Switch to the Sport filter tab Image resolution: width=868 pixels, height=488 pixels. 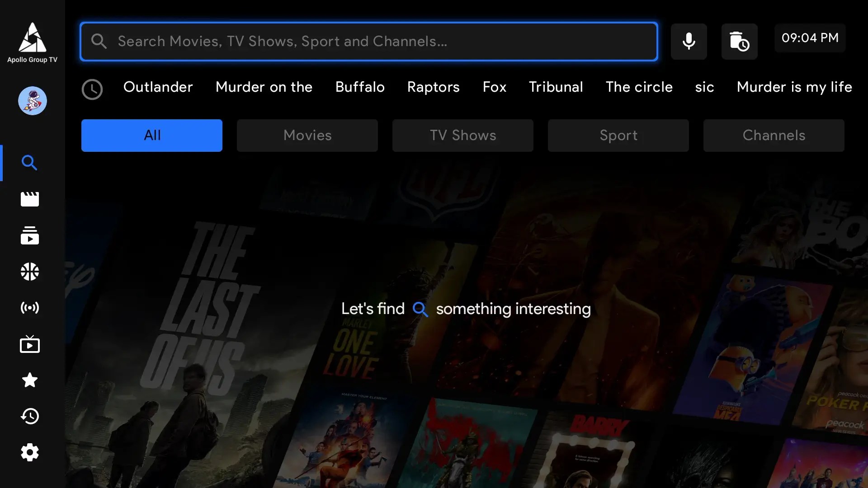(618, 136)
